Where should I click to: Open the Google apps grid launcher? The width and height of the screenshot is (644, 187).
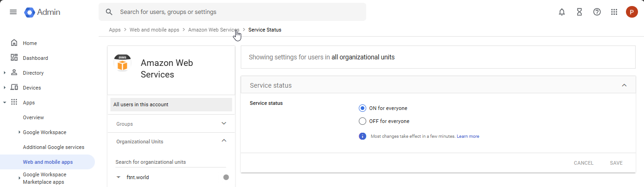click(x=614, y=12)
